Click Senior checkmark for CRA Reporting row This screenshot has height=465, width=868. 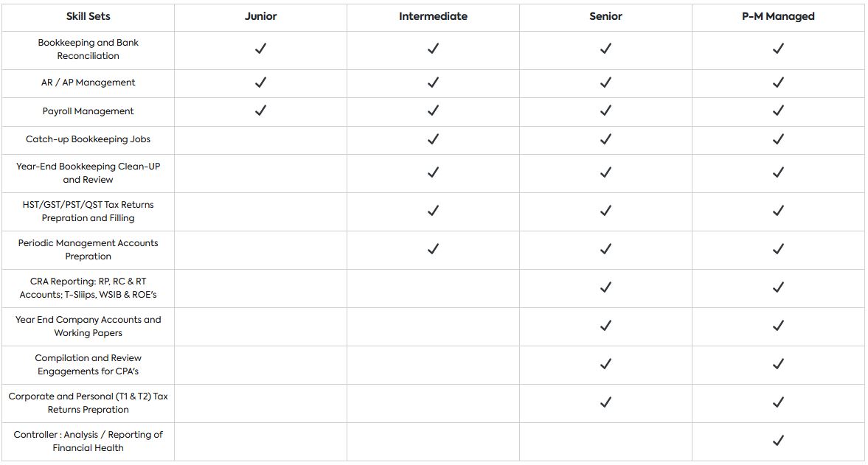[x=605, y=287]
